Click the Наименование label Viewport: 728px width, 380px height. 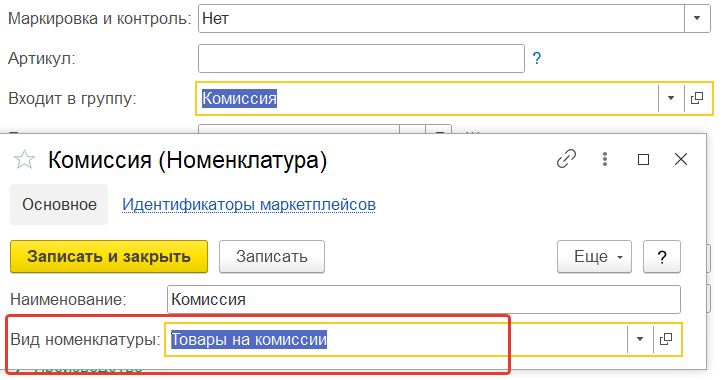(x=68, y=300)
